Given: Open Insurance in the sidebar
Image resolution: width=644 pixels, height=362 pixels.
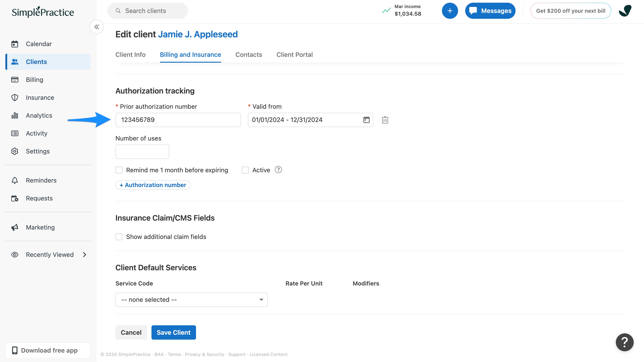Looking at the screenshot, I should click(48, 98).
